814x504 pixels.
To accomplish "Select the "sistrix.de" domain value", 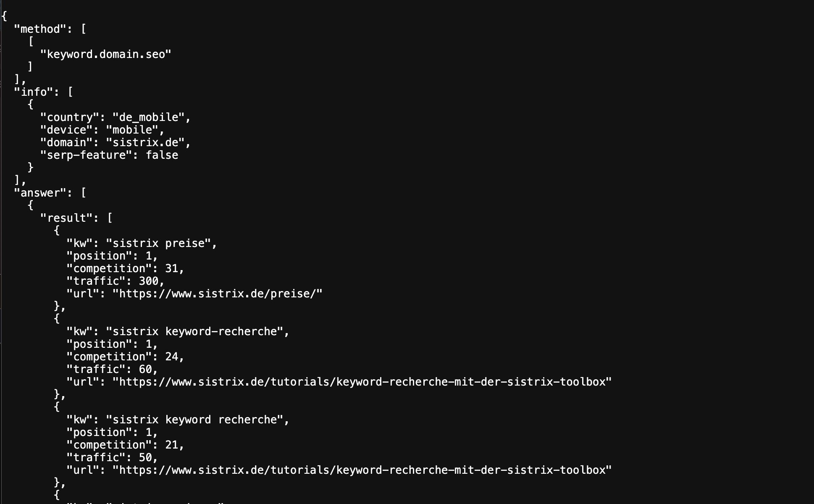I will tap(145, 142).
